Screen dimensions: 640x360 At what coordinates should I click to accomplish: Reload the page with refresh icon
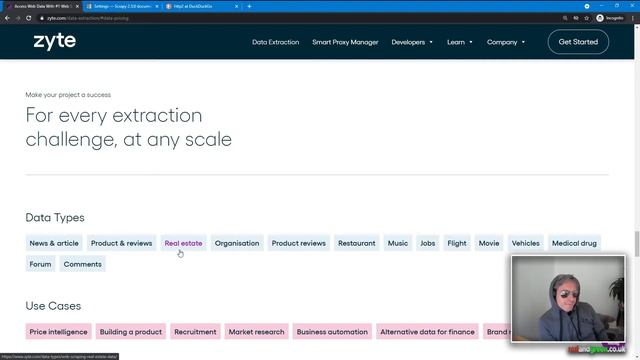(x=29, y=18)
